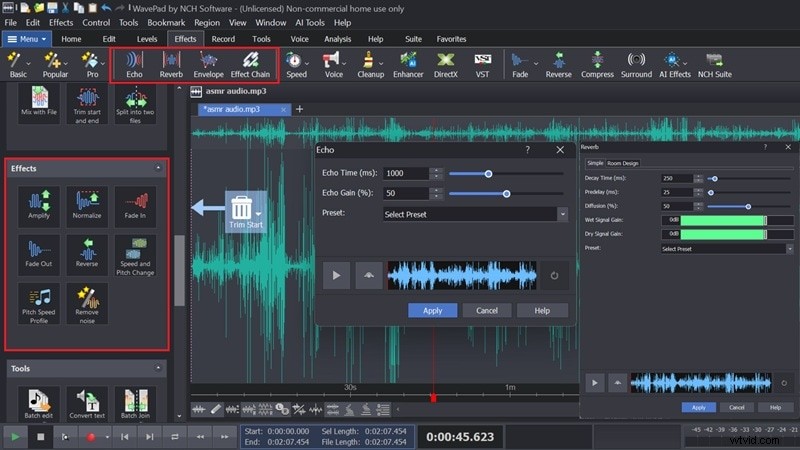Click the Speed effect icon

(295, 65)
